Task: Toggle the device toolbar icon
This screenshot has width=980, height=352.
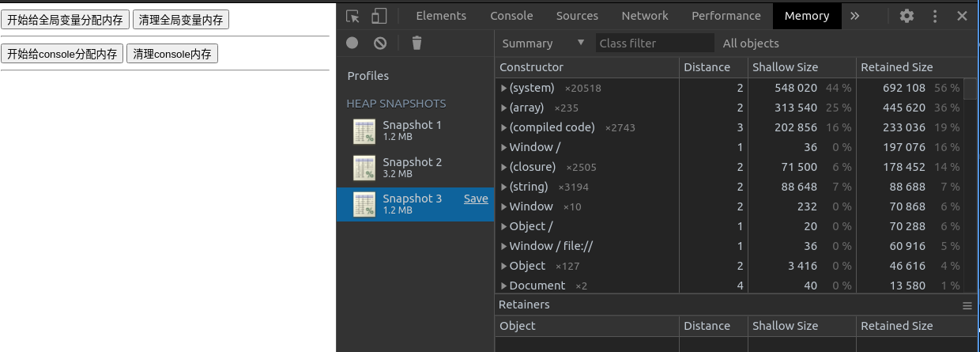Action: [379, 16]
